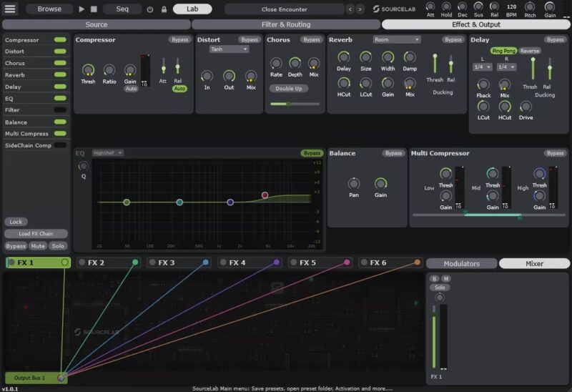Click the Reverb Size knob
The width and height of the screenshot is (572, 392).
click(365, 57)
